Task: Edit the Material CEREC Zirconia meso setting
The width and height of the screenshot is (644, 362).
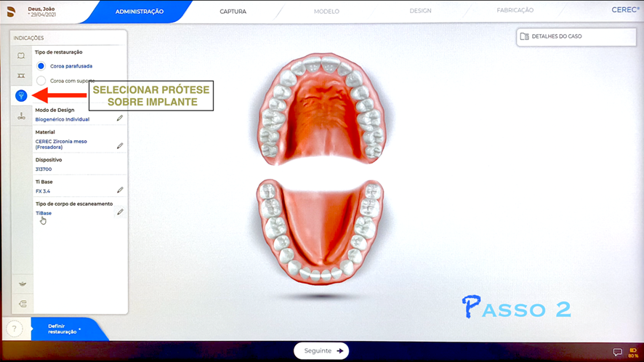Action: (120, 145)
